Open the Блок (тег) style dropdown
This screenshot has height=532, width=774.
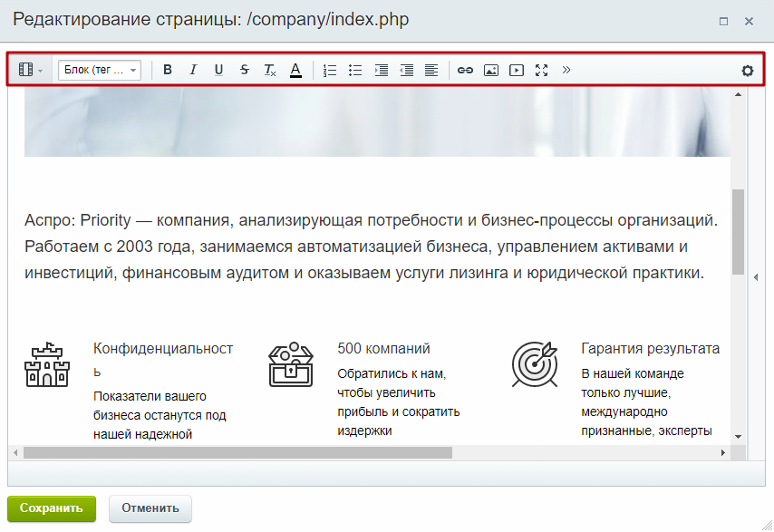tap(100, 70)
